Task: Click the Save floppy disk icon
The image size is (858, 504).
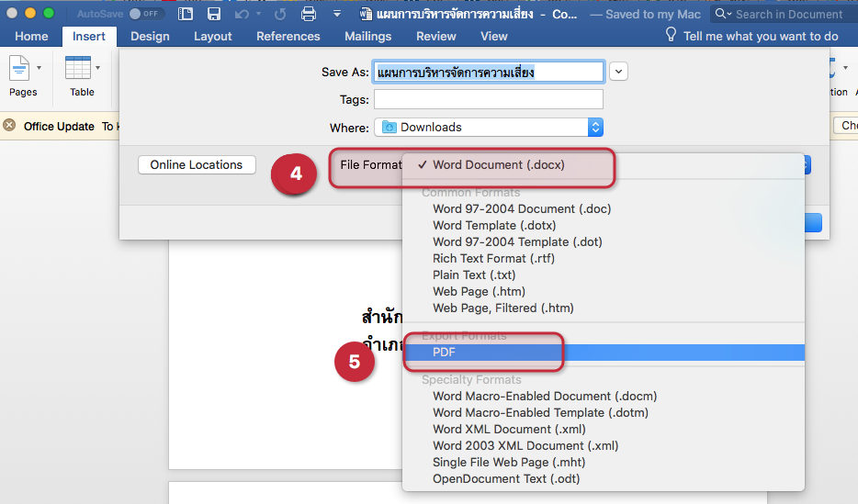Action: [213, 14]
